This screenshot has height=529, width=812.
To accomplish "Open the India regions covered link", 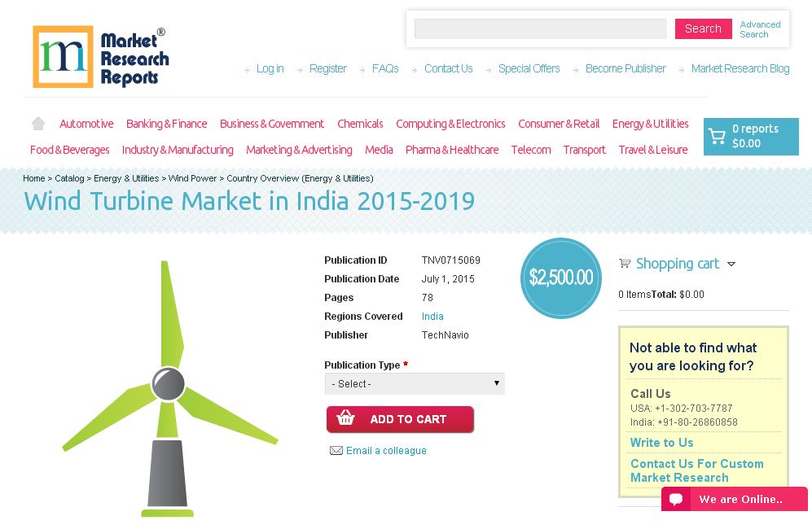I will pyautogui.click(x=432, y=316).
